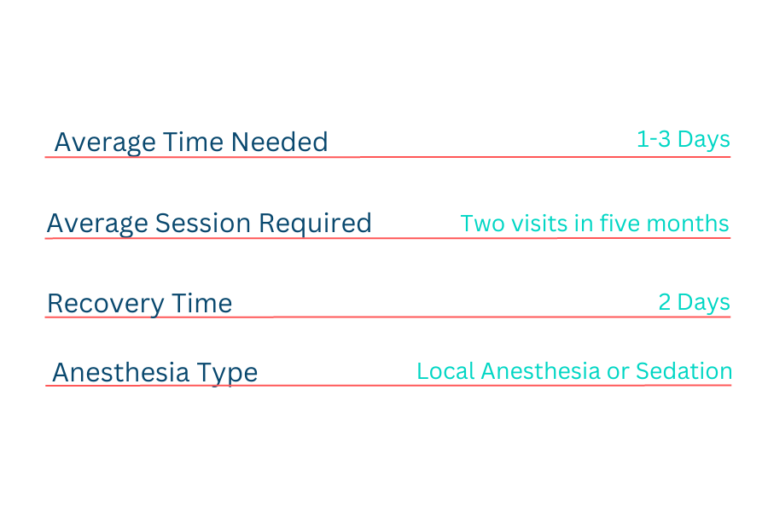Select the "1-3 Days" value text
This screenshot has width=768, height=512.
tap(683, 139)
